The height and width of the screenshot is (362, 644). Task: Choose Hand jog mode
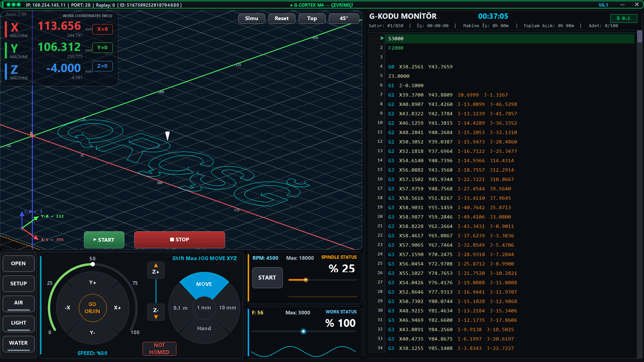pos(204,328)
